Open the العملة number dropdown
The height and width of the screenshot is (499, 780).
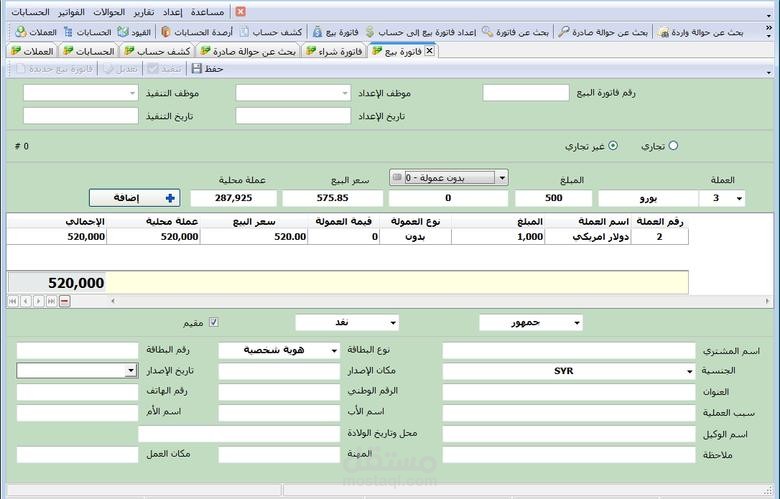click(x=739, y=198)
